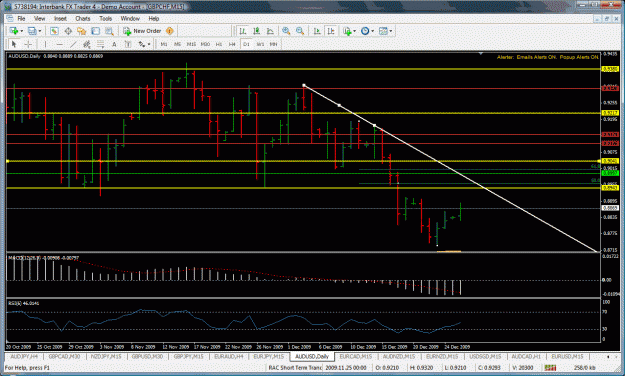Show the Data Window panel
The height and width of the screenshot is (376, 625).
(x=68, y=31)
